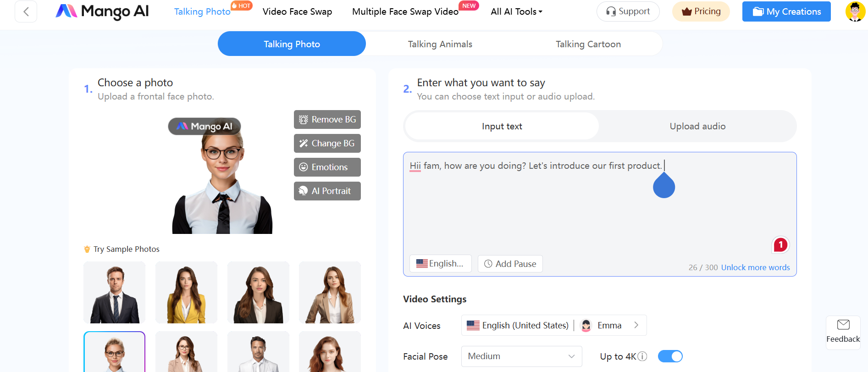The image size is (868, 372).
Task: Choose the brunette woman with glasses sample photo
Action: (x=186, y=352)
